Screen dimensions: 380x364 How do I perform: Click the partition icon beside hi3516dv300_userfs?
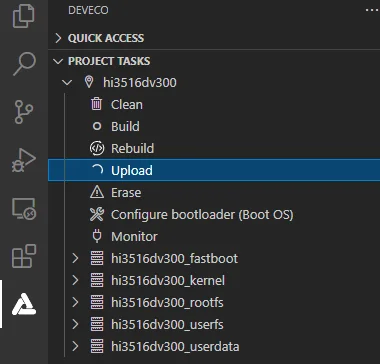point(97,324)
